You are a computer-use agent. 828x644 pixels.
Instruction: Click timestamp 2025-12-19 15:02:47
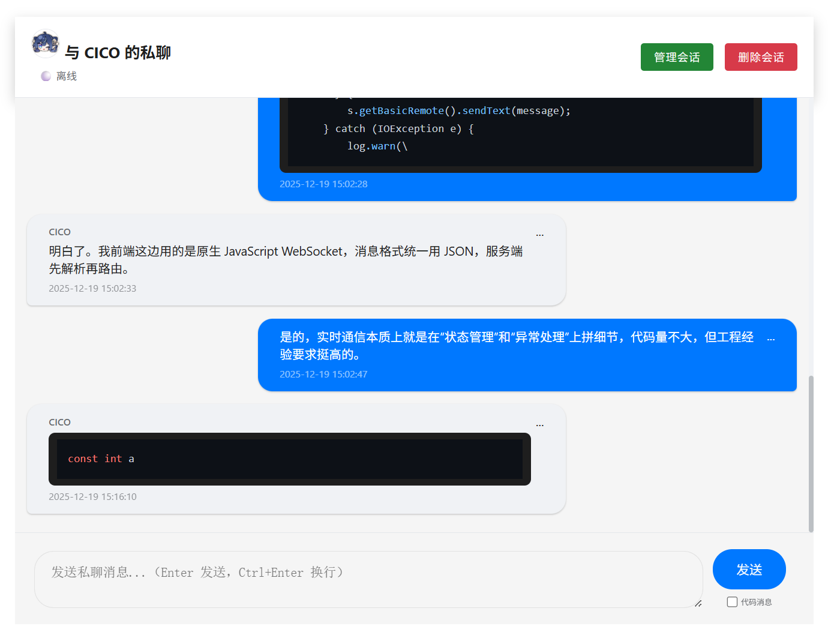click(324, 374)
